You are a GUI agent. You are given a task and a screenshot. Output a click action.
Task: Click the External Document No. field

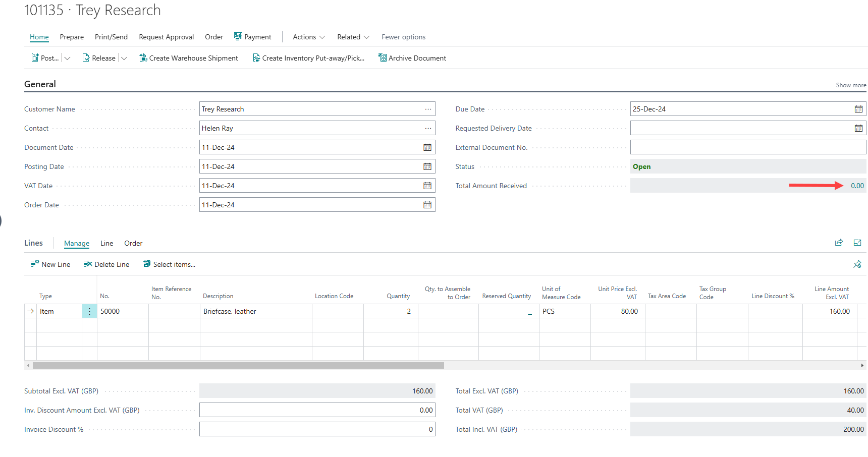point(747,147)
